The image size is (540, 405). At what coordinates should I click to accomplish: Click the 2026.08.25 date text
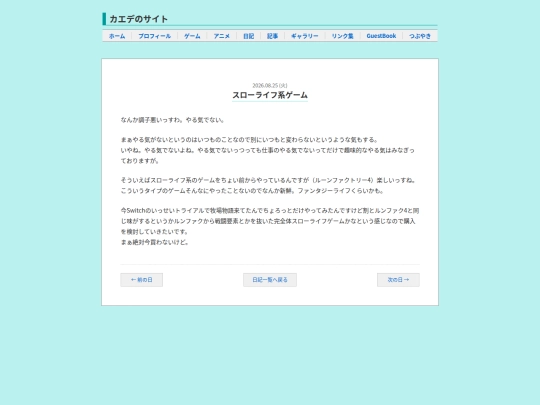[270, 85]
